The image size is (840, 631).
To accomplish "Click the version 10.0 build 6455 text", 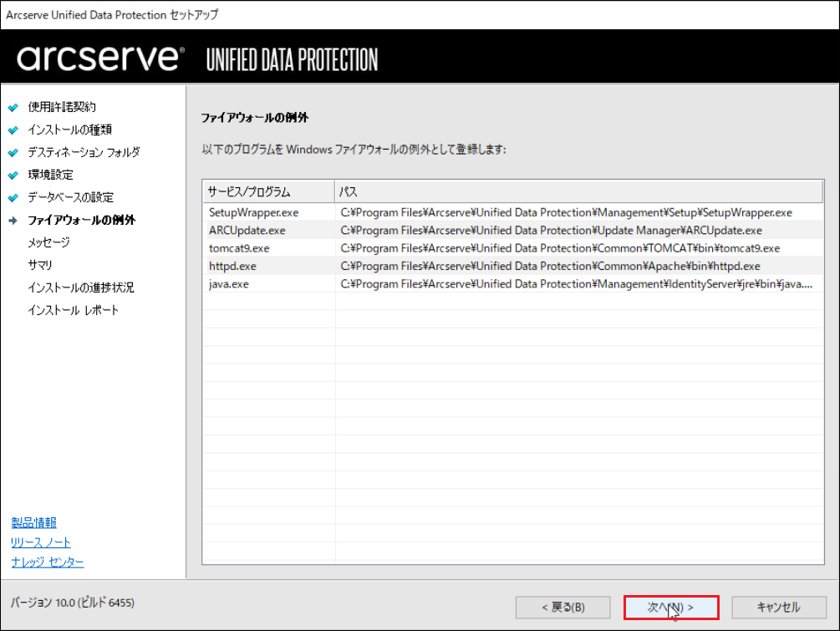I will (73, 603).
